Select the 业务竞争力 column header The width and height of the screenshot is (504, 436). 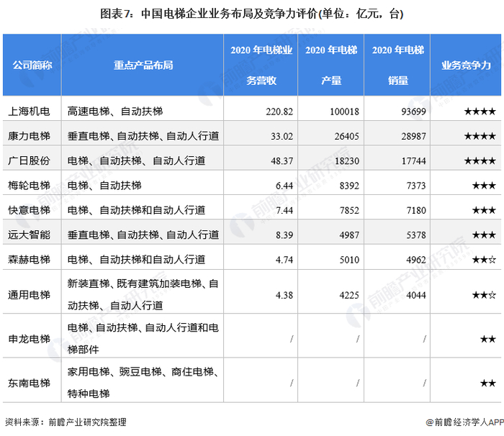[x=466, y=65]
